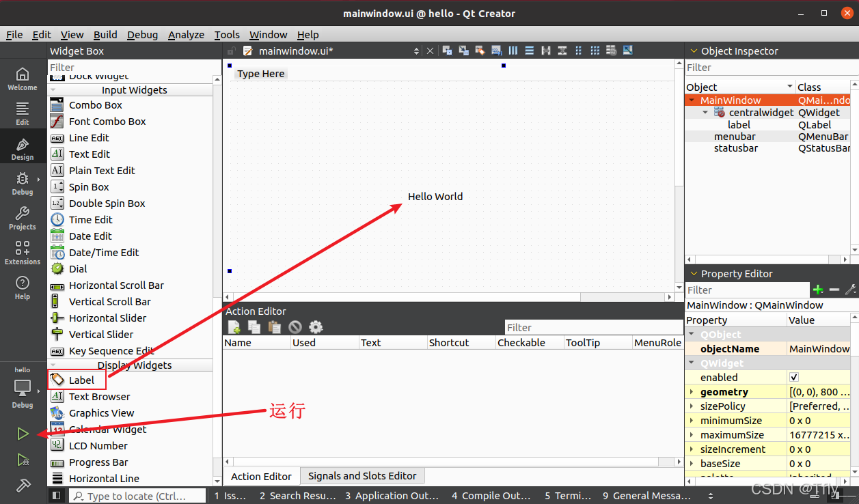
Task: Click Lay Out in Grid icon
Action: 595,51
